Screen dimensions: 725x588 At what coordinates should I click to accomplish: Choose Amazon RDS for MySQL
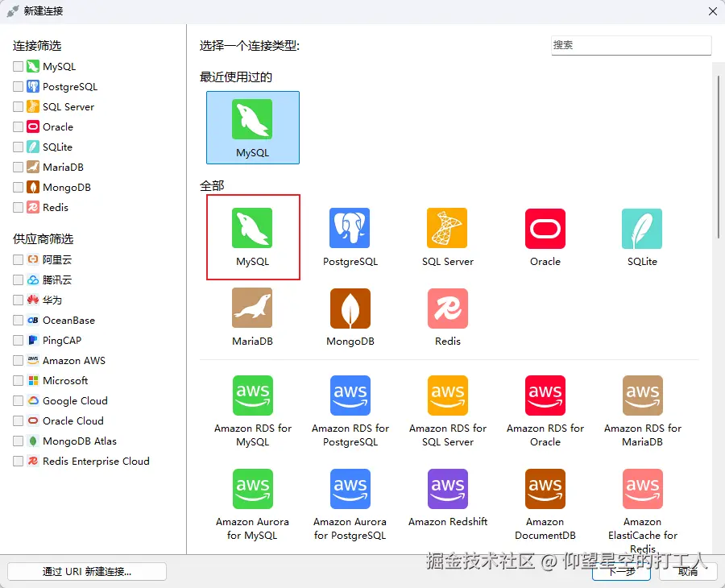tap(252, 411)
